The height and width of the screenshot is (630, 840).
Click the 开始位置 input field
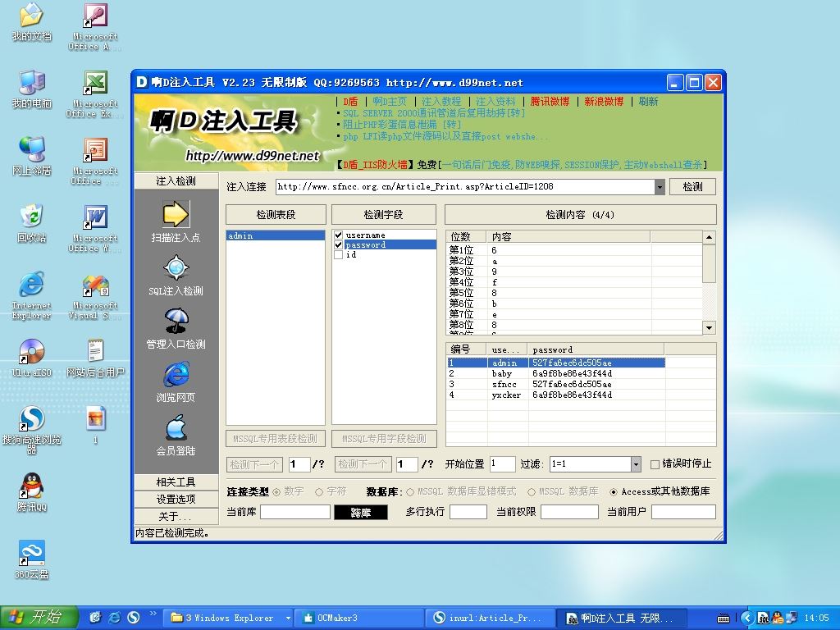tap(503, 464)
